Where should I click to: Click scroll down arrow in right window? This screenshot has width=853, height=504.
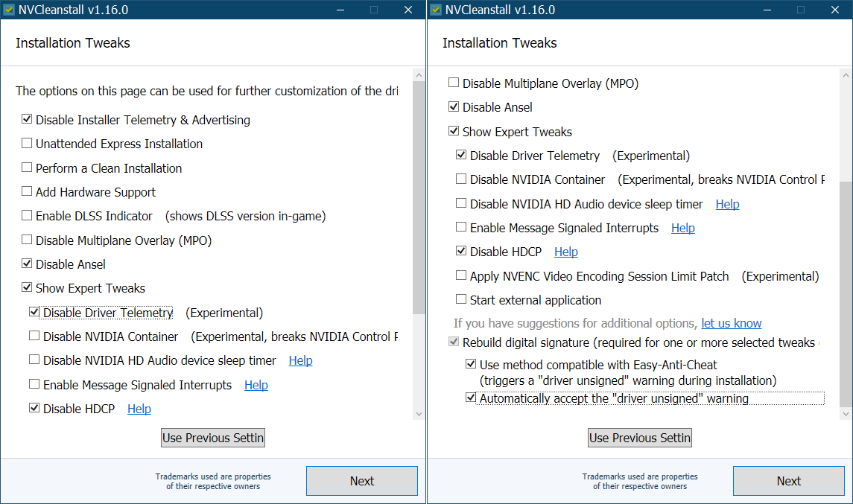[846, 414]
